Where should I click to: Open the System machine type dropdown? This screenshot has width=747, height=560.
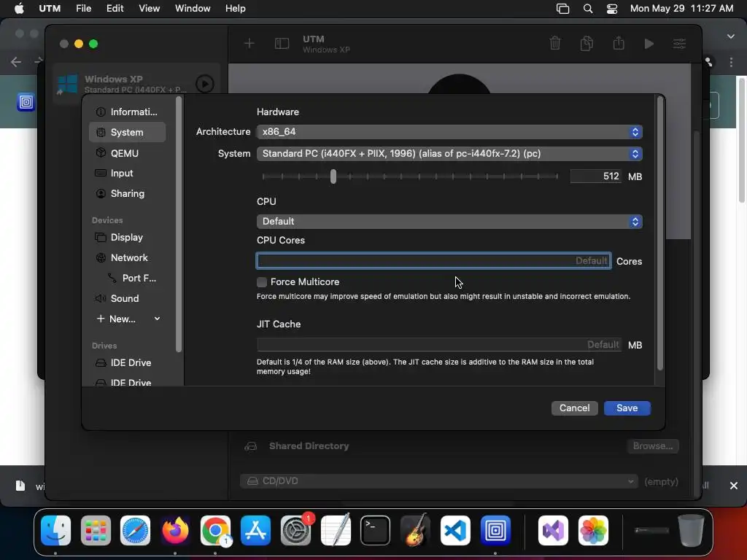tap(449, 154)
